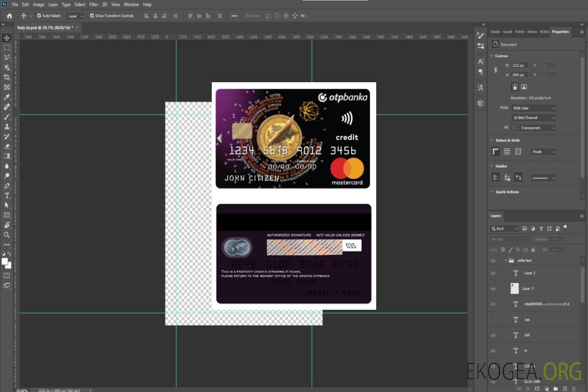Image resolution: width=588 pixels, height=392 pixels.
Task: Open the Filter menu
Action: [x=94, y=4]
